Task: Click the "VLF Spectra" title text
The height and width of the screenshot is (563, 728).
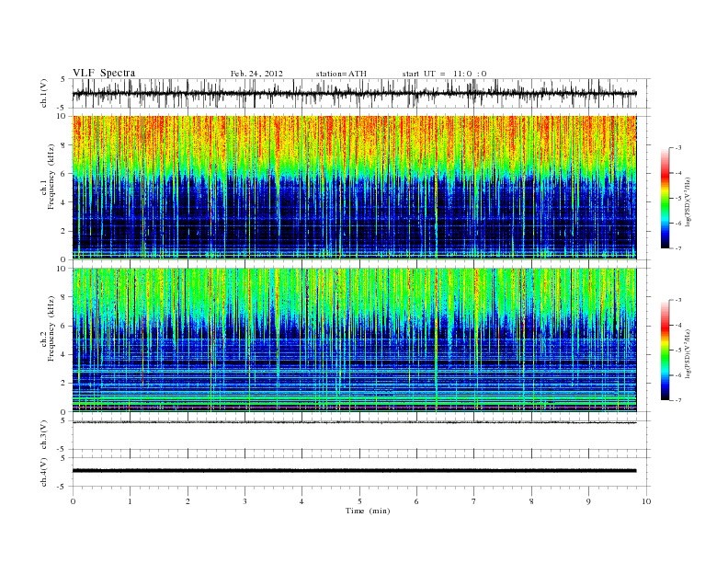Action: point(104,73)
